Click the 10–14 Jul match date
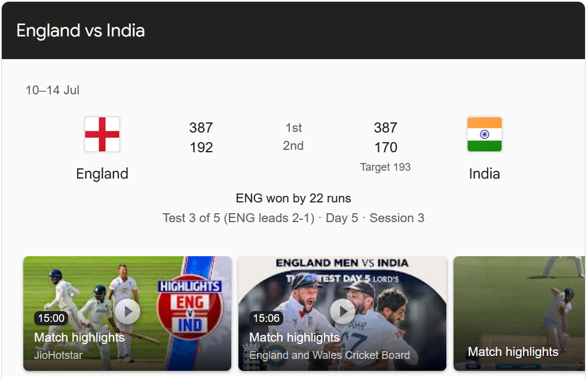This screenshot has height=381, width=588. coord(53,90)
